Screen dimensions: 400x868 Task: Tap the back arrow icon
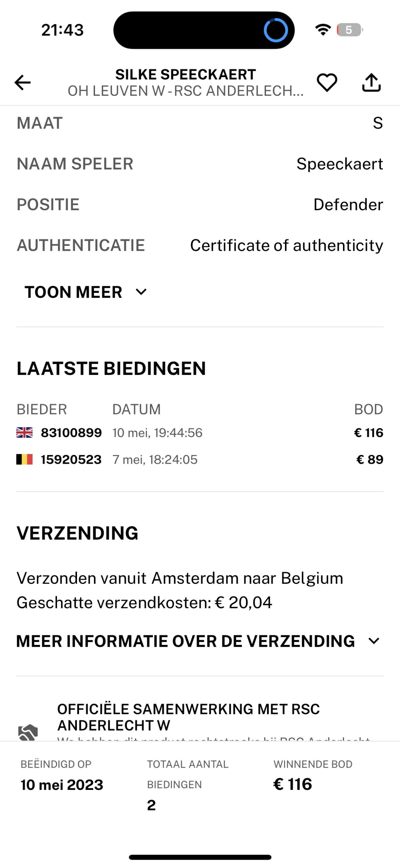[23, 82]
